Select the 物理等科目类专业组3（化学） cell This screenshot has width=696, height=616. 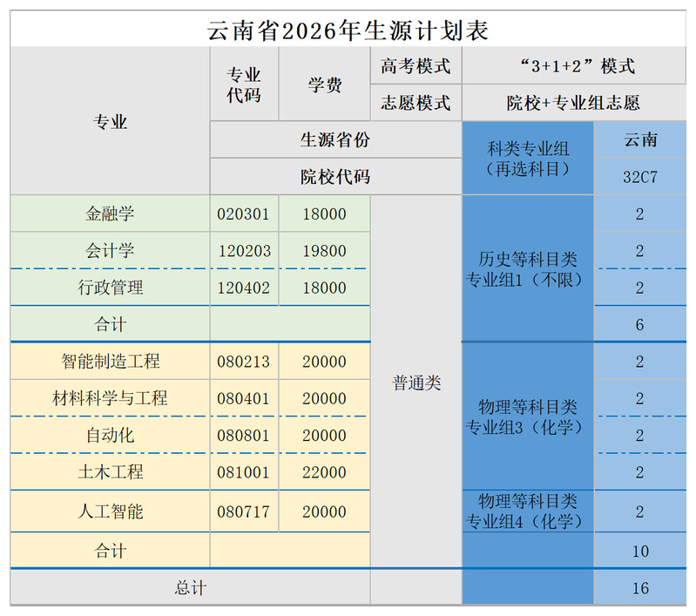tap(528, 416)
